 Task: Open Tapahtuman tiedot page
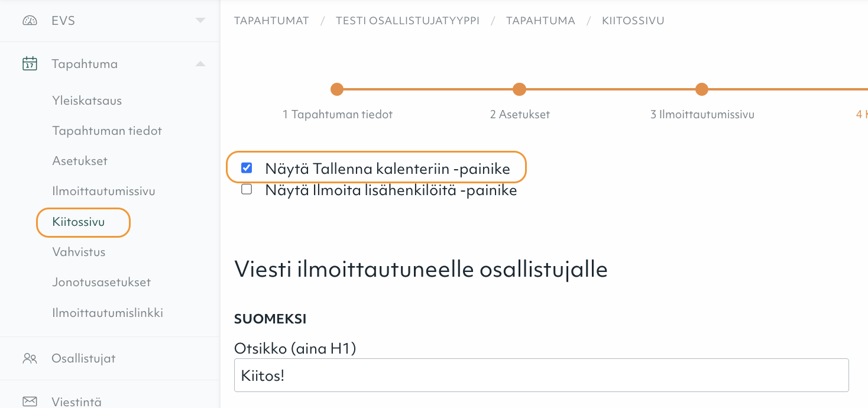coord(107,131)
